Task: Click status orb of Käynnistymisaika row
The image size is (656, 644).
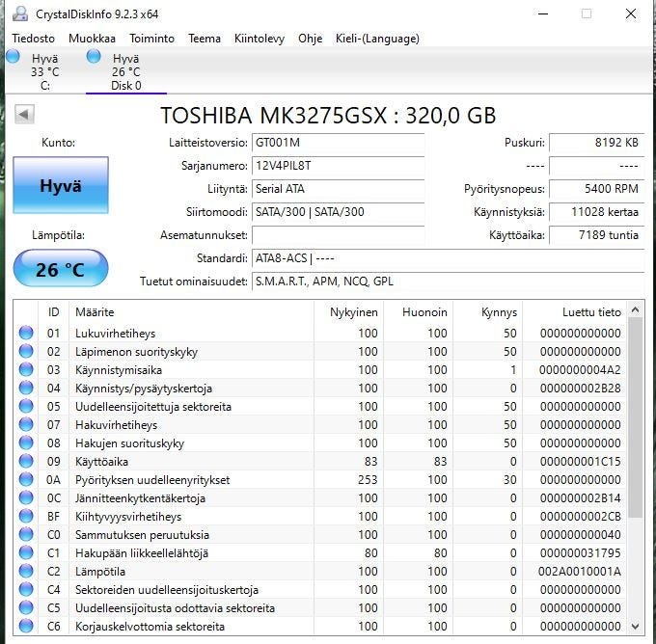Action: click(x=26, y=369)
